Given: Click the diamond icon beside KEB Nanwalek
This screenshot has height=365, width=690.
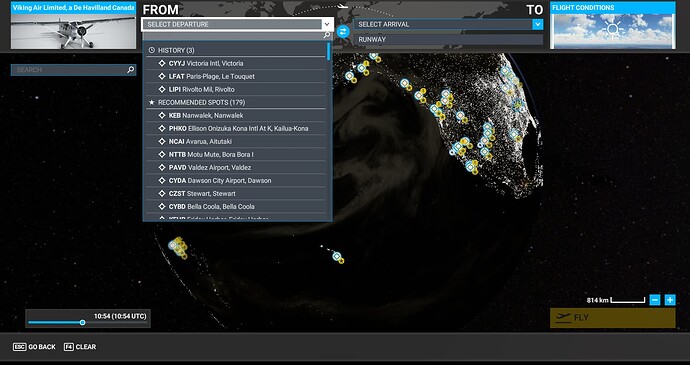Looking at the screenshot, I should coord(162,115).
